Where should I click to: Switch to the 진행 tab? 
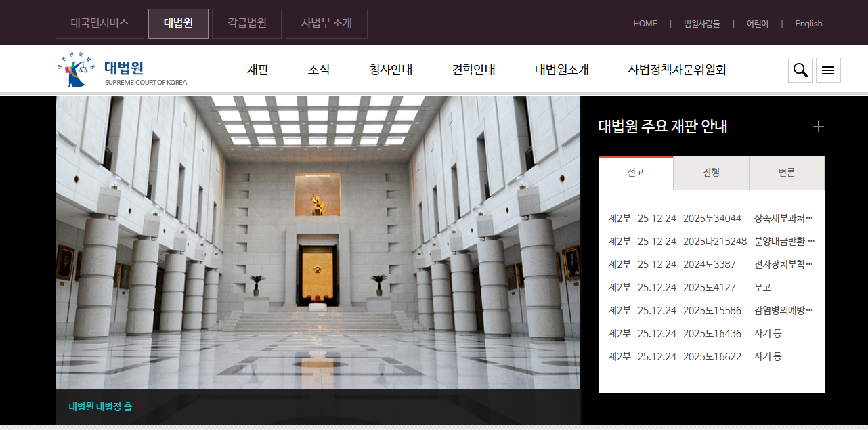[711, 172]
